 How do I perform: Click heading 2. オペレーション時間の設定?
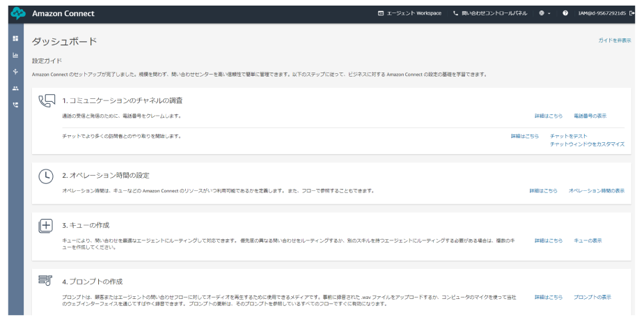[106, 175]
